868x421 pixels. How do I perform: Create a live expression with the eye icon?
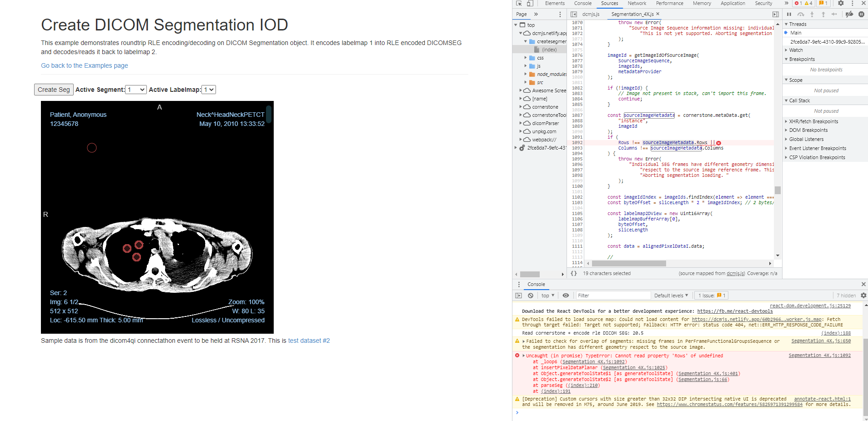click(566, 296)
